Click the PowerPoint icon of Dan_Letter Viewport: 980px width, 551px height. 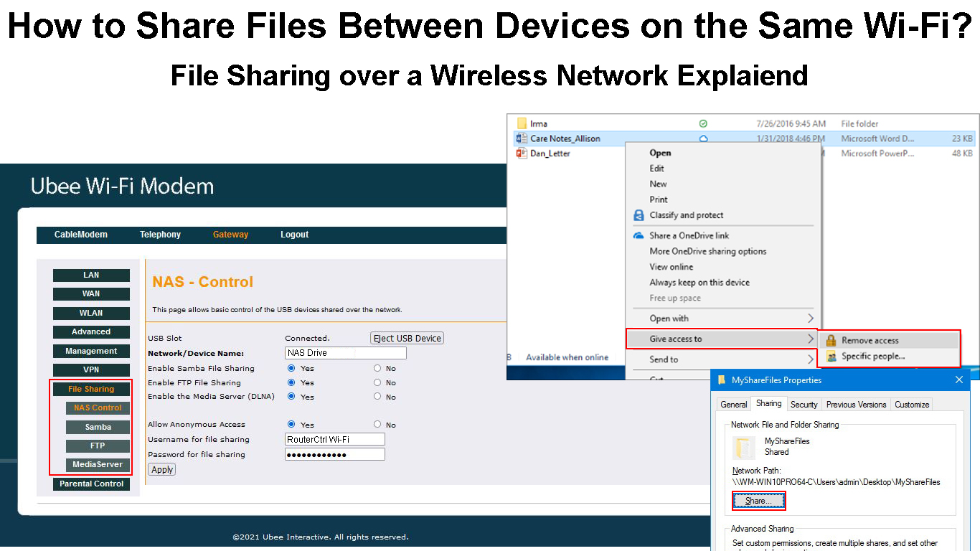(522, 154)
